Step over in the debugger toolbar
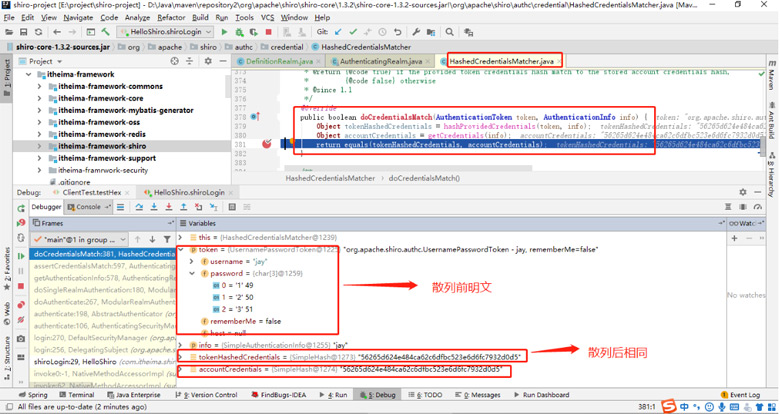Image resolution: width=780 pixels, height=414 pixels. 139,207
